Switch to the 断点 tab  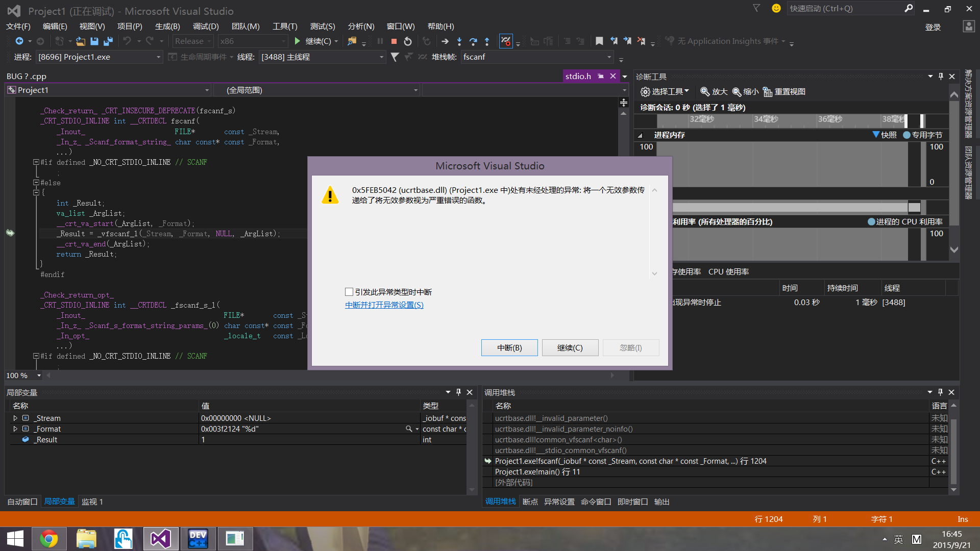click(x=530, y=502)
